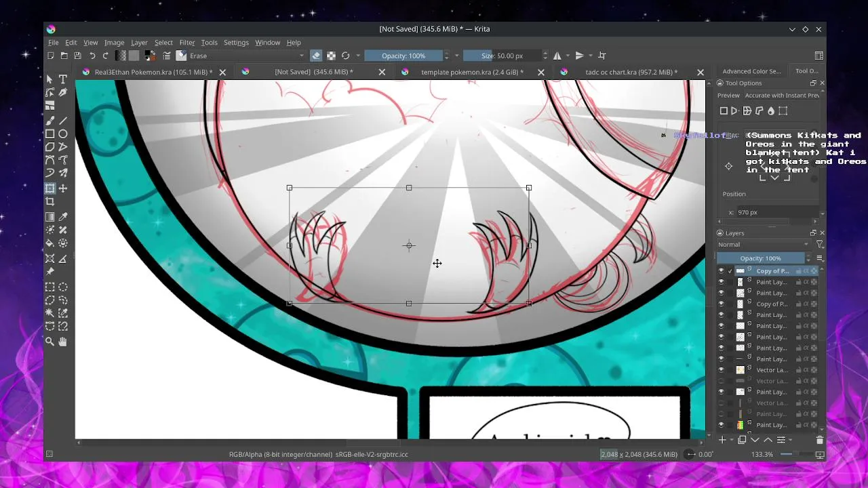Screen dimensions: 868x488
Task: Toggle visibility of bottom Paint Lay... layer
Action: tap(721, 425)
